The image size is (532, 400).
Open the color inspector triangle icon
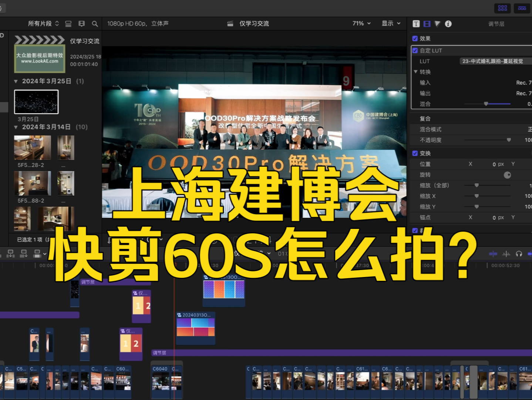pyautogui.click(x=437, y=24)
